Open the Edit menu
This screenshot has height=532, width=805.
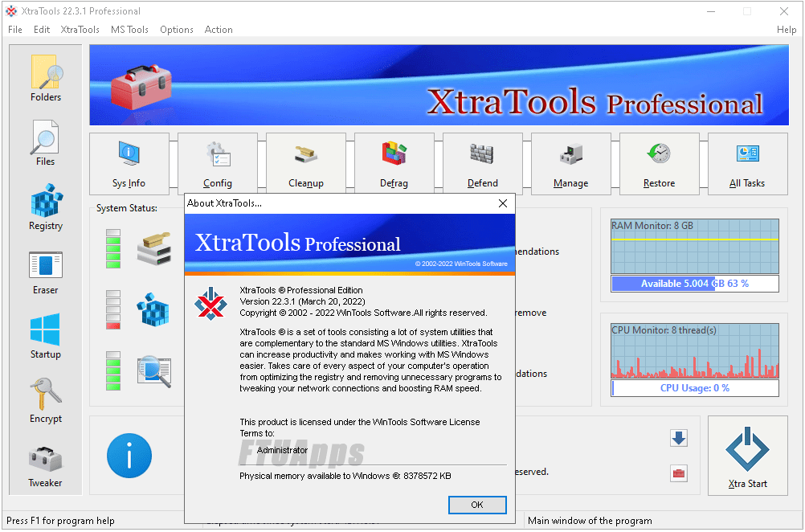click(42, 29)
